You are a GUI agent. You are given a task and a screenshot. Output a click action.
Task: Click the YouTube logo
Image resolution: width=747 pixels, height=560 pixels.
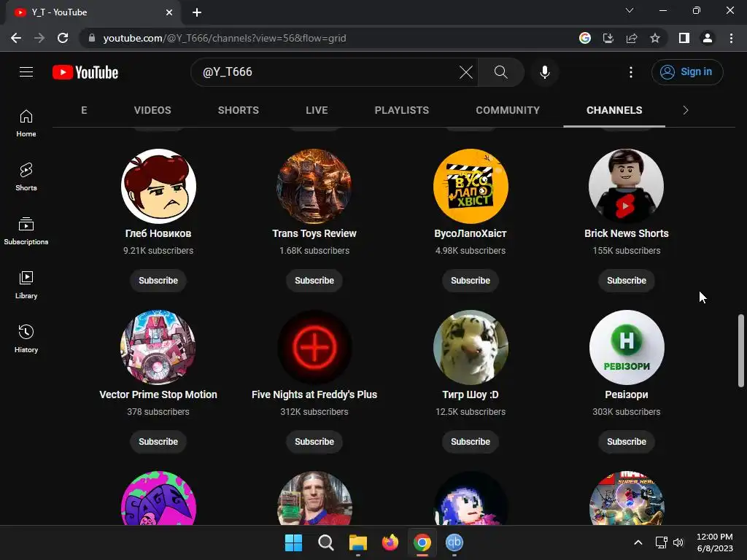(x=85, y=72)
